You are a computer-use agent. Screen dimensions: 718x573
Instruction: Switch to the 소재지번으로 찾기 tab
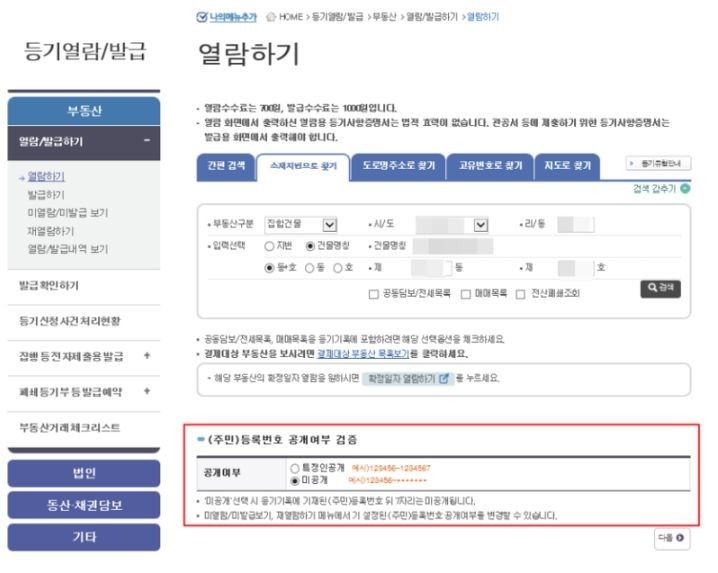(x=304, y=167)
